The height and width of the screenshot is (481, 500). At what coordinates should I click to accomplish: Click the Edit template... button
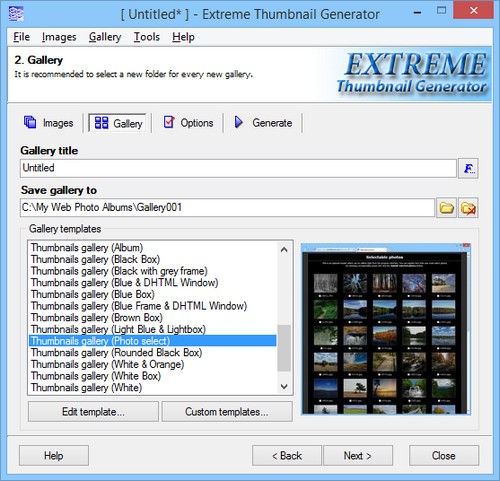tap(93, 412)
